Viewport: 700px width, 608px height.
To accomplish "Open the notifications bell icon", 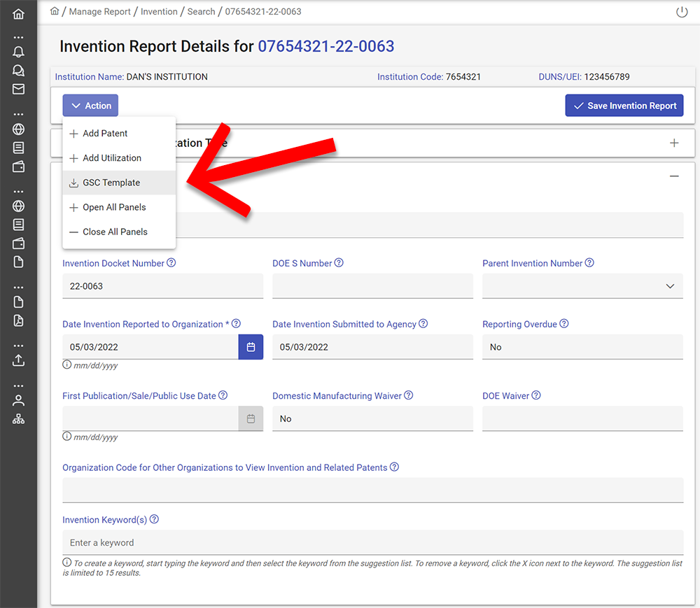I will pyautogui.click(x=18, y=52).
